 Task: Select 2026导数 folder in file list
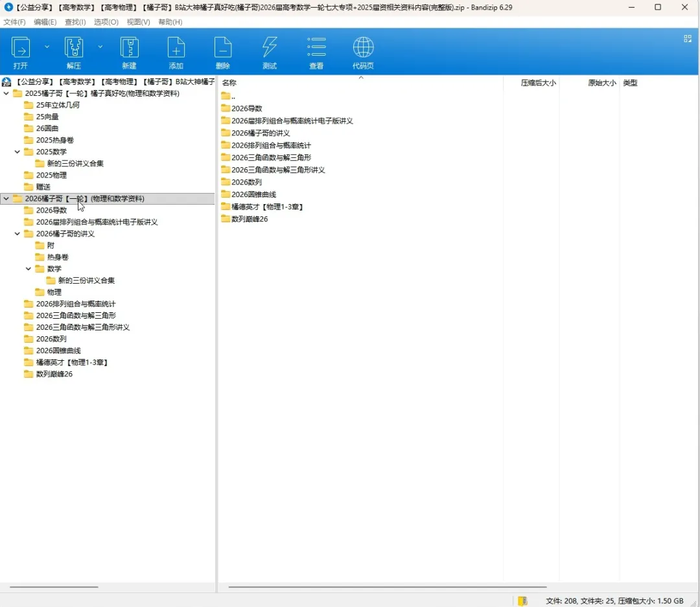pyautogui.click(x=242, y=108)
